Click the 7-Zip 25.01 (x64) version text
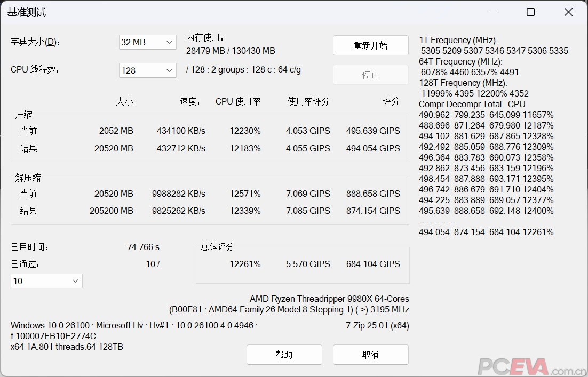This screenshot has height=377, width=588. [x=377, y=325]
